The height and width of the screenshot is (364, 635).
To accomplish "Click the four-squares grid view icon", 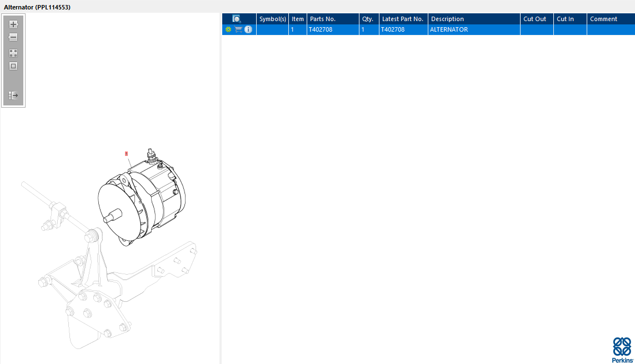I will pos(13,53).
